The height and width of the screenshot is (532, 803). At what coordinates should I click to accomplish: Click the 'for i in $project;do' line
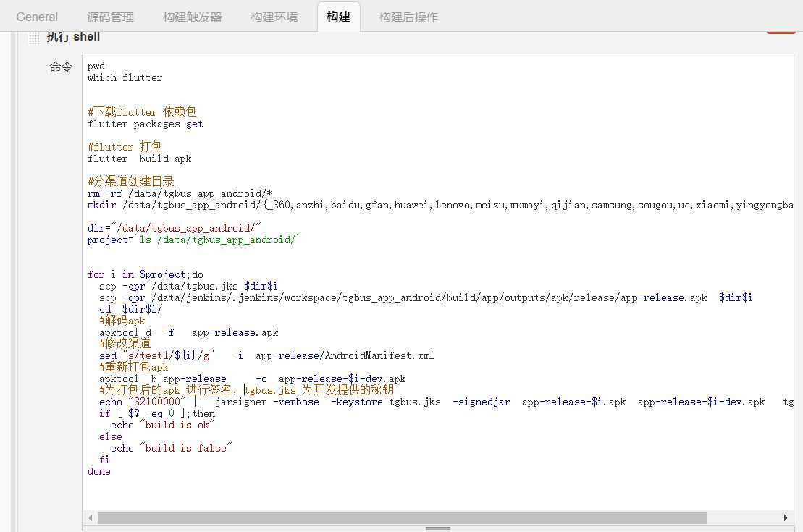click(146, 275)
